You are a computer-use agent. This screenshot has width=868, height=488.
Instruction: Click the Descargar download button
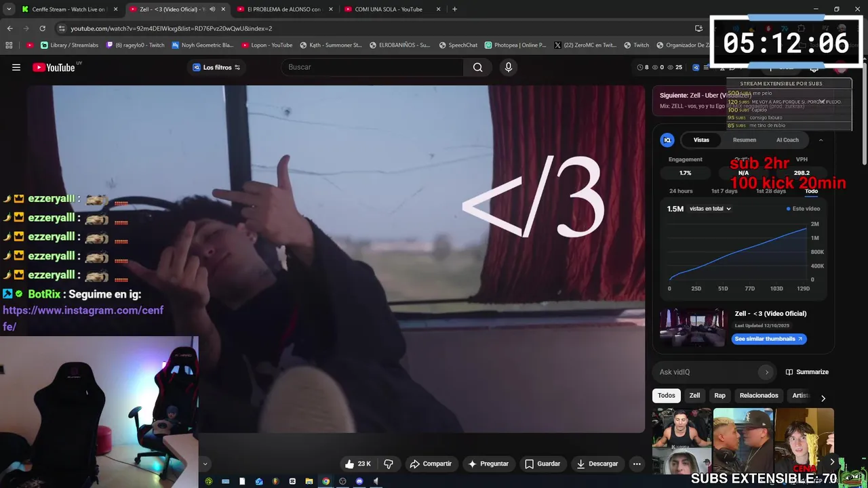[x=597, y=464]
